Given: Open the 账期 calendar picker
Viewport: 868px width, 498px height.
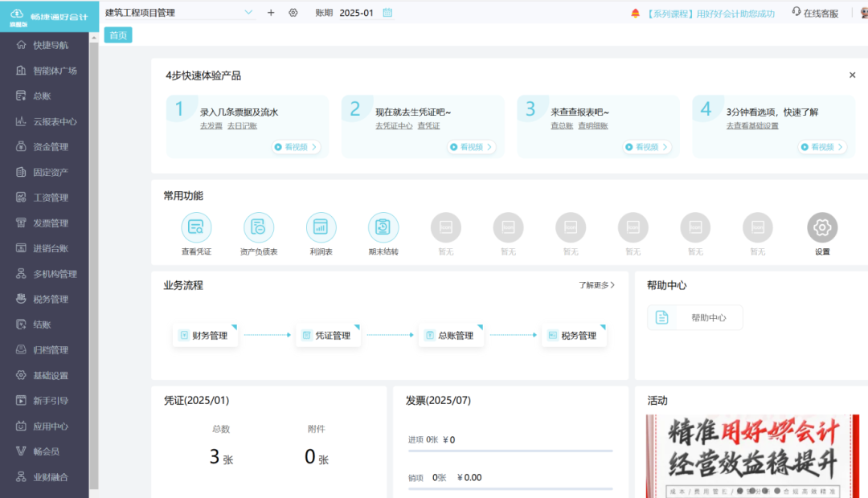Looking at the screenshot, I should click(387, 13).
